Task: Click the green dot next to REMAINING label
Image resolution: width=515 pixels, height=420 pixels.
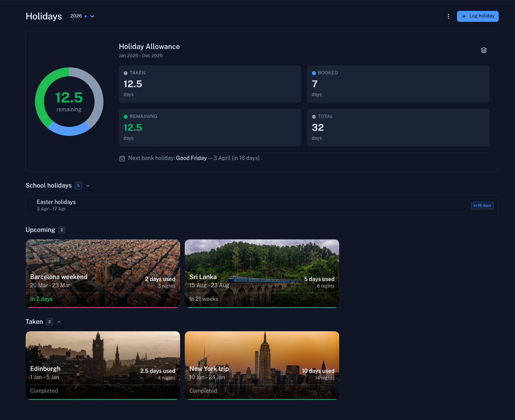Action: click(x=125, y=116)
